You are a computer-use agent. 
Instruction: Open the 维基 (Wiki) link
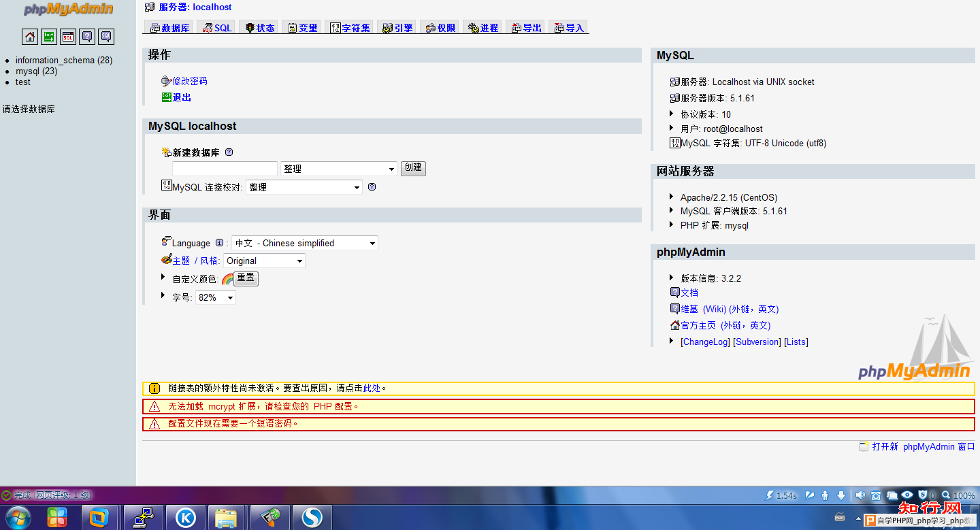[730, 309]
